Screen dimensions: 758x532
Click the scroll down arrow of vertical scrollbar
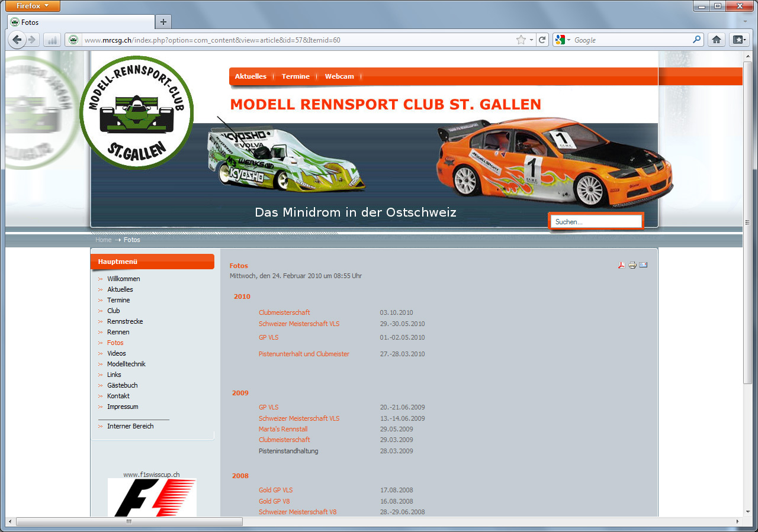coord(747,512)
